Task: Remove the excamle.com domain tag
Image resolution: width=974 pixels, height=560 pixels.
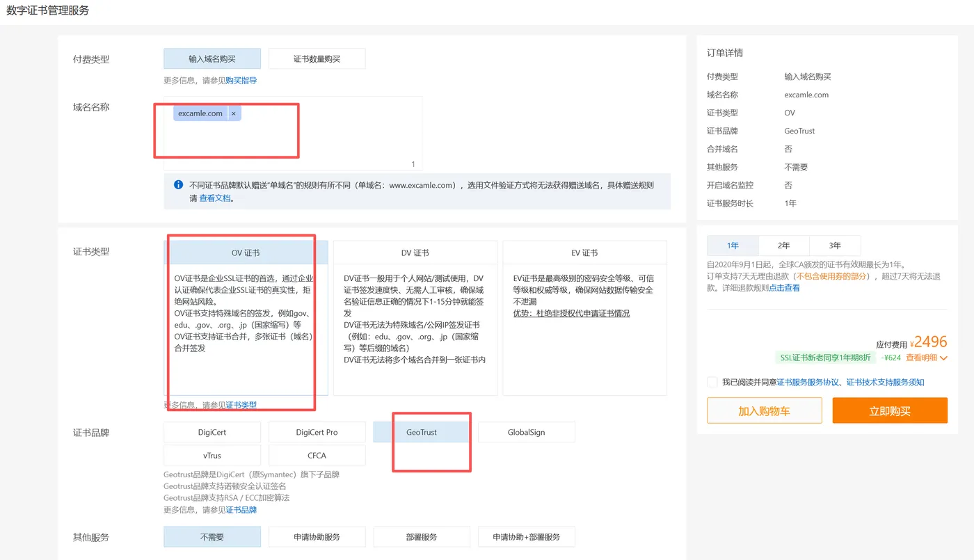Action: click(233, 113)
